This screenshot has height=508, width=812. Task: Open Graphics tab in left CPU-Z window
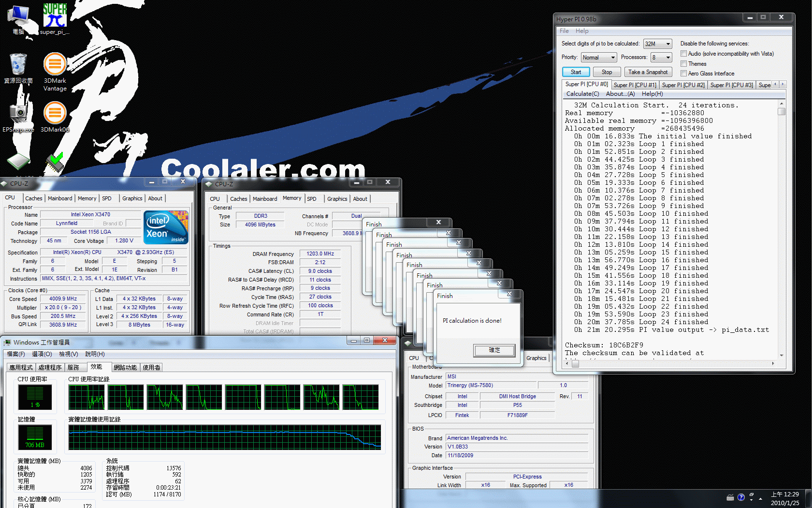click(x=132, y=198)
